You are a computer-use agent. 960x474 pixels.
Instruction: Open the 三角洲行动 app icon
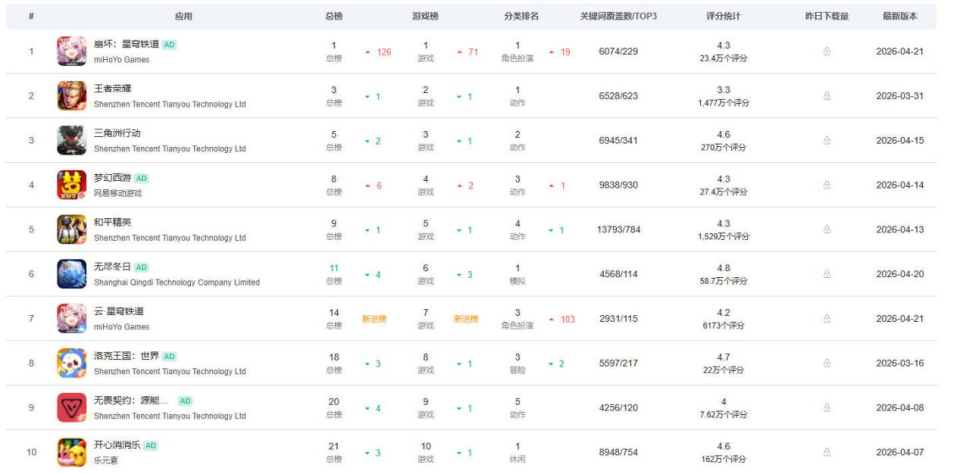[x=72, y=140]
